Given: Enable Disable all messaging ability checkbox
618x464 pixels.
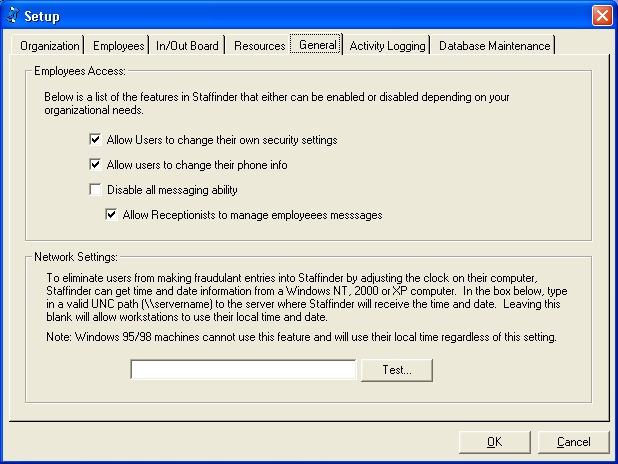Looking at the screenshot, I should pyautogui.click(x=96, y=190).
